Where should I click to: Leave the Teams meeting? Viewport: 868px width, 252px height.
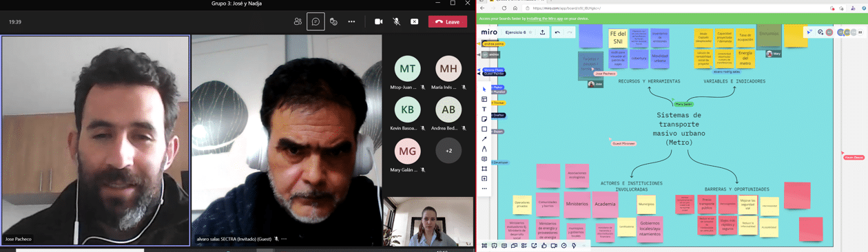point(447,21)
